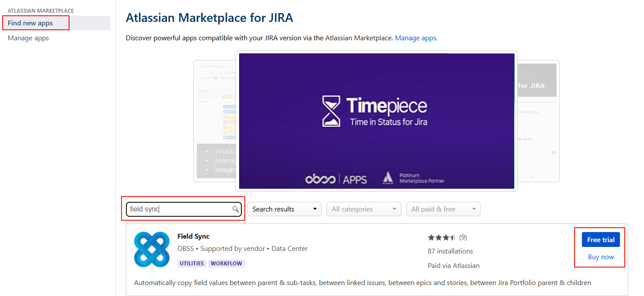Follow the Manage apps link in description
Image resolution: width=644 pixels, height=296 pixels.
(416, 38)
